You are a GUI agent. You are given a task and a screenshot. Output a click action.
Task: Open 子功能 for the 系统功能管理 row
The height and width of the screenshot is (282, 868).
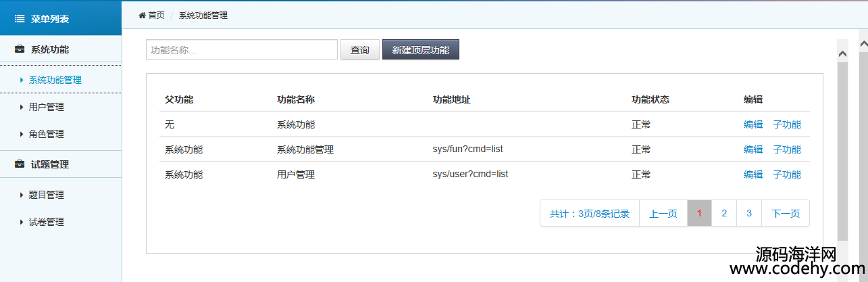787,149
